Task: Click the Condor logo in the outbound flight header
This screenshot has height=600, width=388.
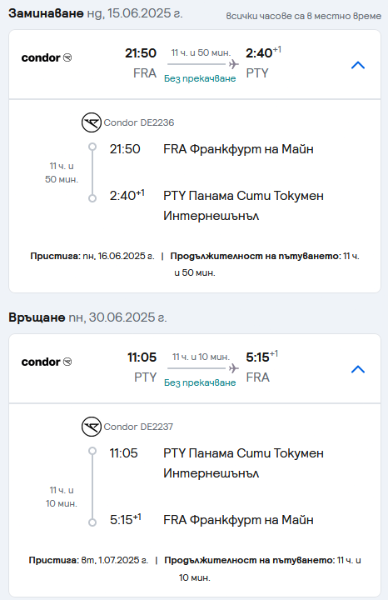Action: 47,58
